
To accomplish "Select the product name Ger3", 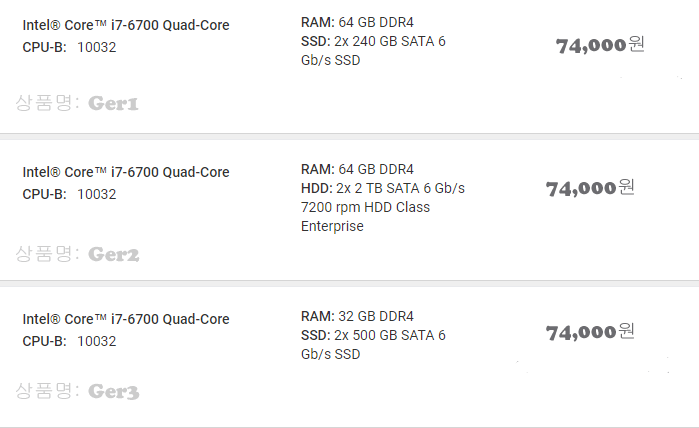I will click(77, 391).
